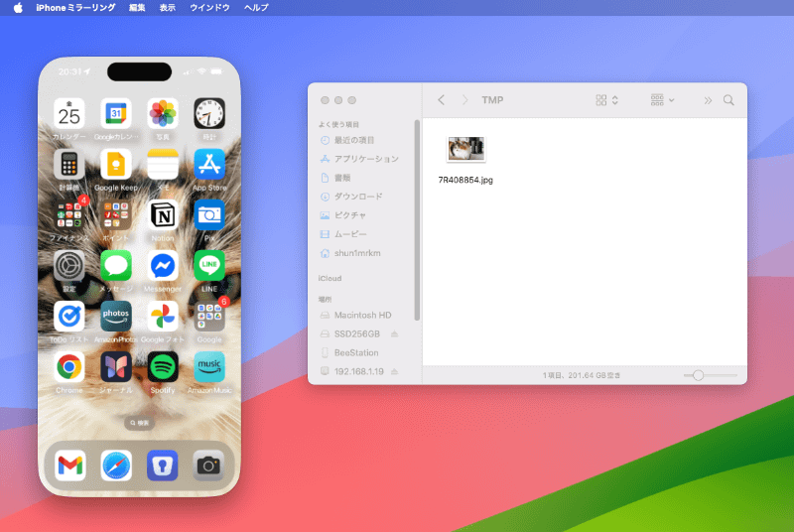Screen dimensions: 794x532
Task: Open the Amazon Music app
Action: click(209, 367)
